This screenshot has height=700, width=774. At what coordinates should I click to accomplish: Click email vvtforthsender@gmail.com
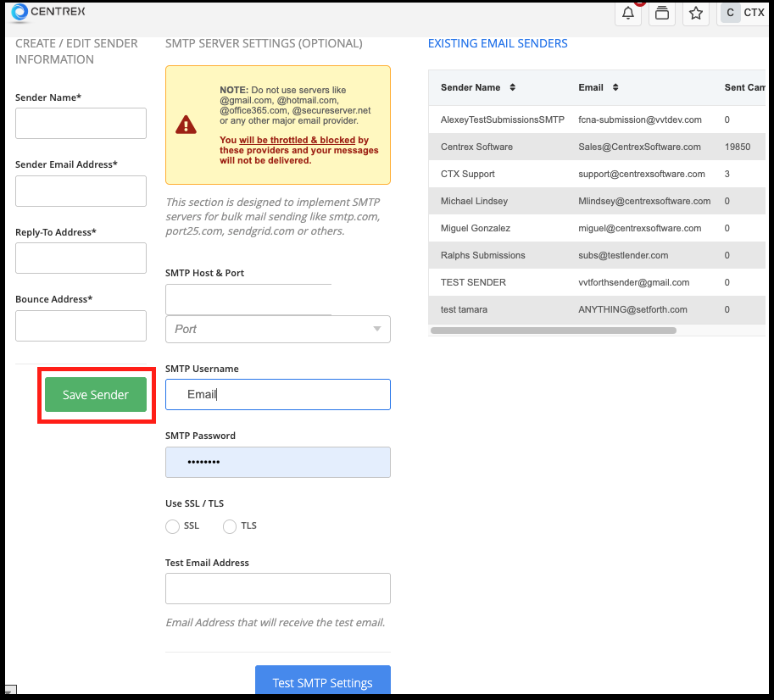634,282
